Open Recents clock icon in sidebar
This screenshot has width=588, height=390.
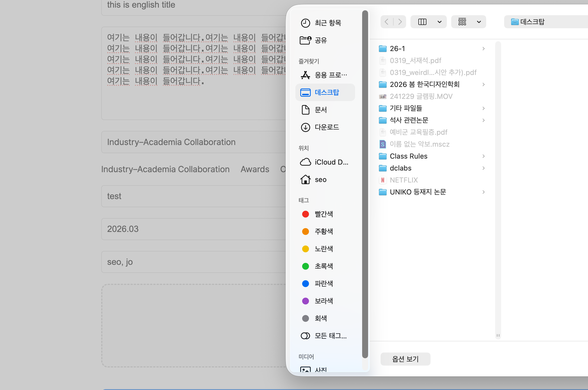(305, 23)
